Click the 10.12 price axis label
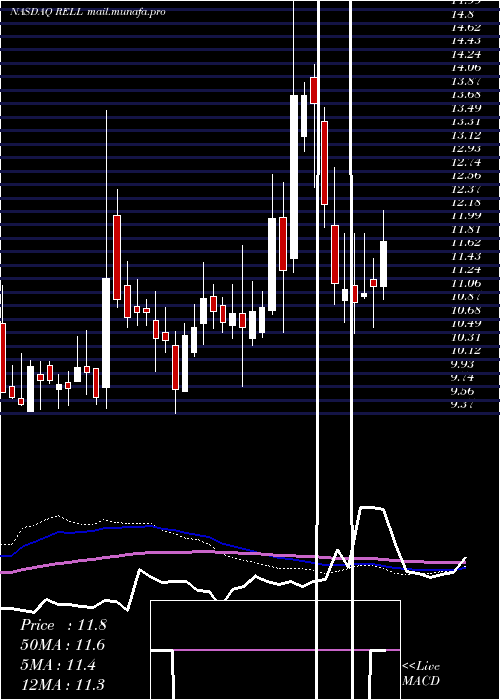 point(466,350)
